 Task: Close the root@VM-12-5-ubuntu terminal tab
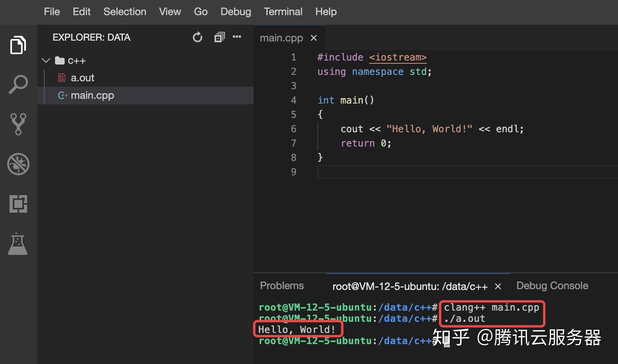[x=498, y=286]
